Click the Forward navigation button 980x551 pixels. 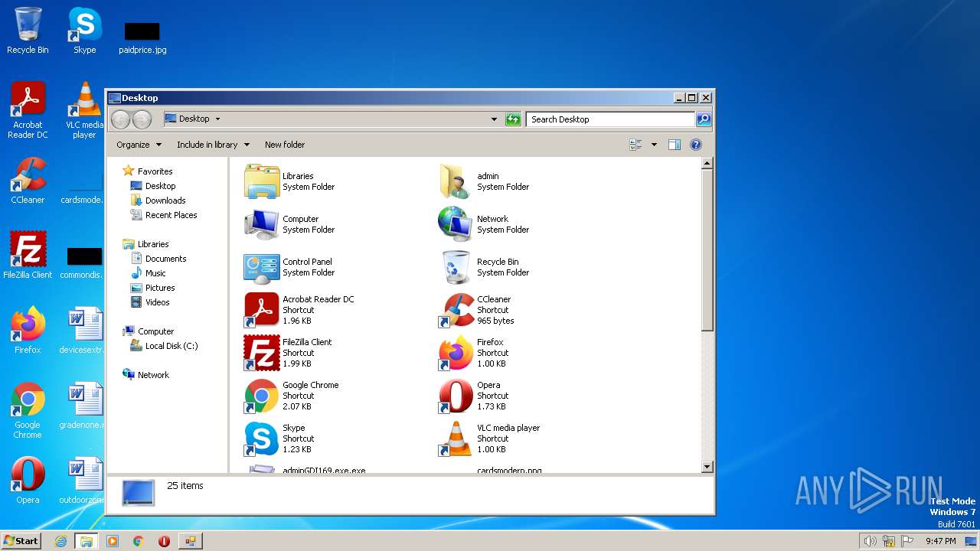[x=142, y=119]
